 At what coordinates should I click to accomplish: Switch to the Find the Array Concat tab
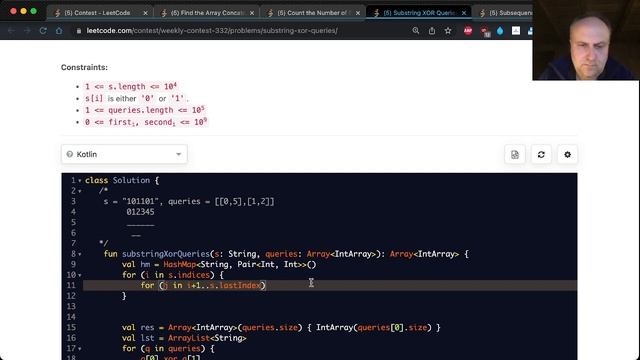point(207,13)
